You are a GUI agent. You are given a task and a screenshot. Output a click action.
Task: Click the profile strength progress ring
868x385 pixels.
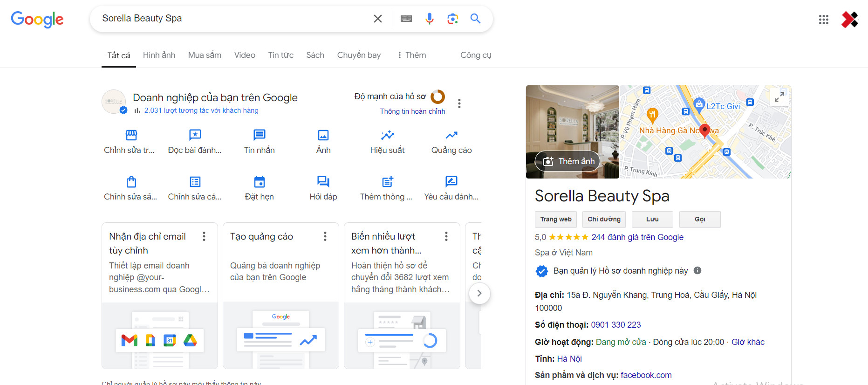438,96
